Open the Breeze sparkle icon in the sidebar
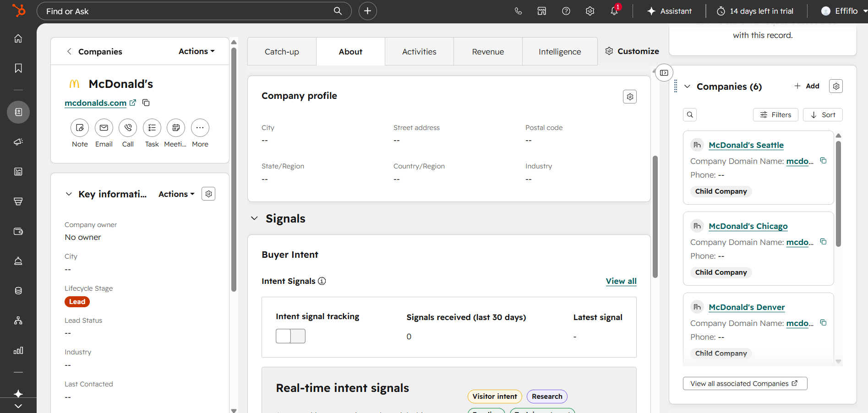Screen dimensions: 868x413 (x=18, y=393)
